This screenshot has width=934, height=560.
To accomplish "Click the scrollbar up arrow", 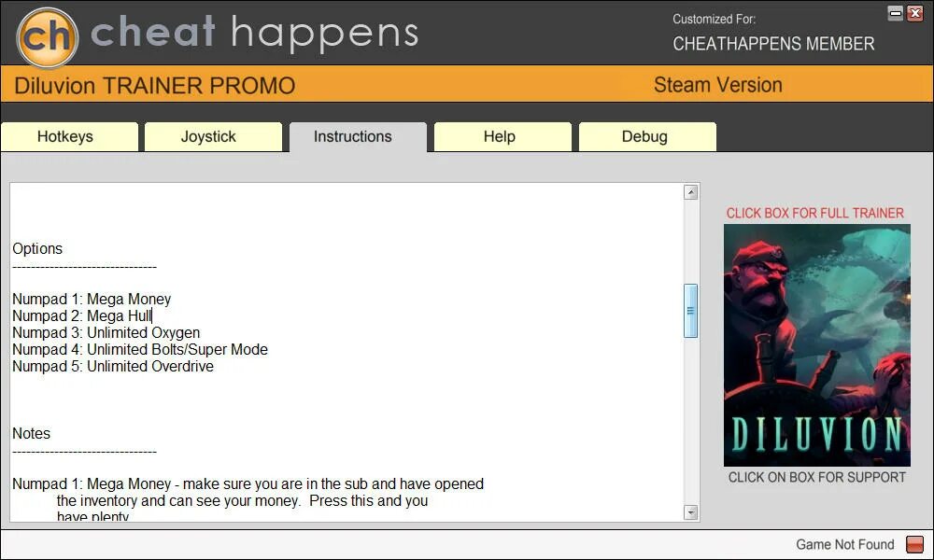I will (x=691, y=192).
